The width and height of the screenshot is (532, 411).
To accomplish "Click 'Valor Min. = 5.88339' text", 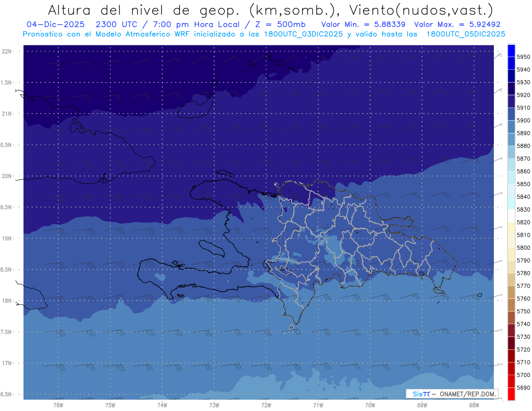I will click(x=363, y=24).
